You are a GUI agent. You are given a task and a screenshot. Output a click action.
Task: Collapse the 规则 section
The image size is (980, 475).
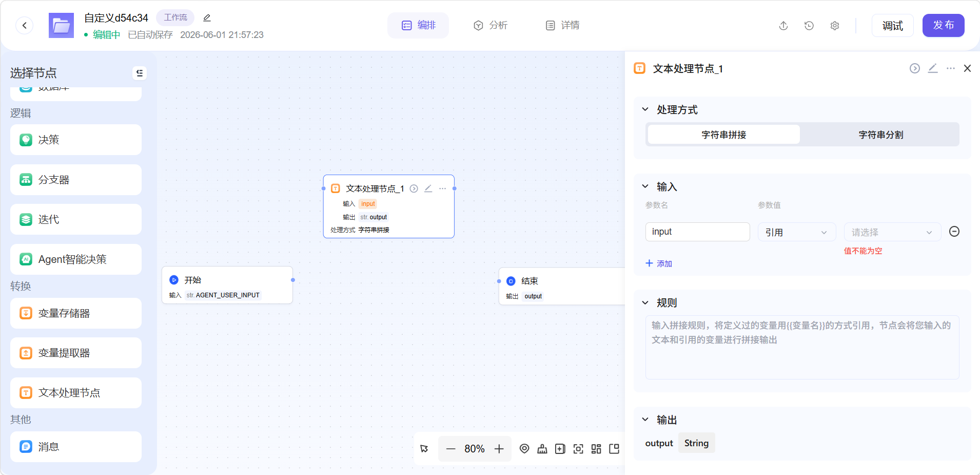(645, 303)
